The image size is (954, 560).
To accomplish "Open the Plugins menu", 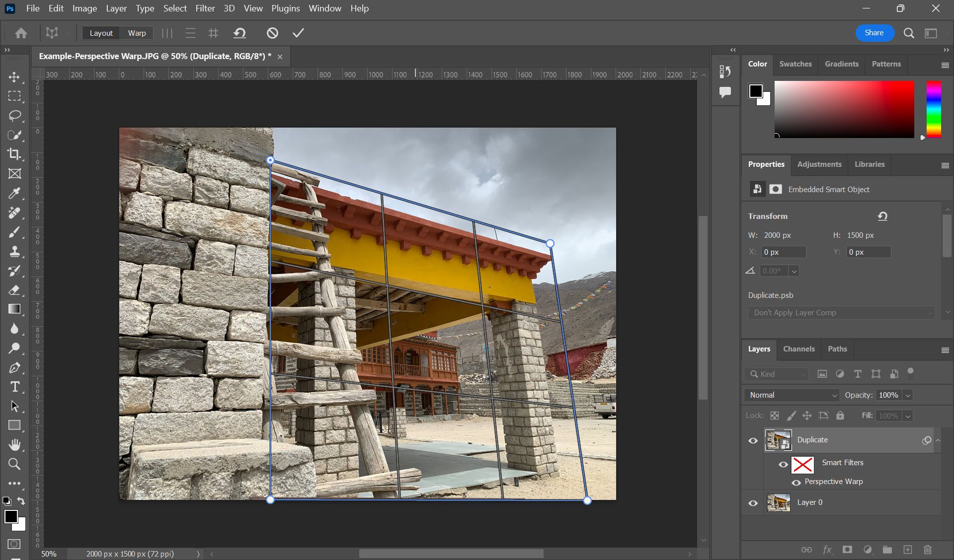I will [286, 8].
